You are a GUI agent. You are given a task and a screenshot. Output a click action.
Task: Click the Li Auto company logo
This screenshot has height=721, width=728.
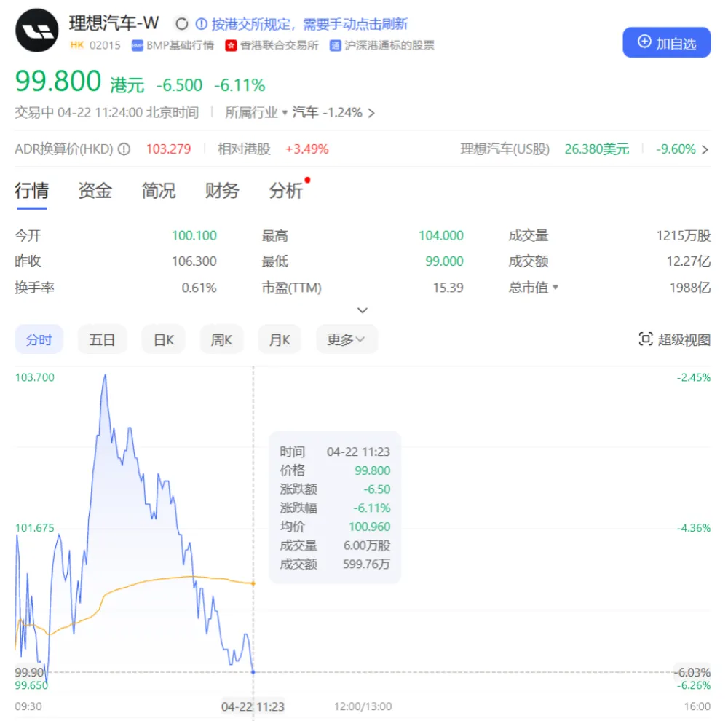[x=37, y=31]
